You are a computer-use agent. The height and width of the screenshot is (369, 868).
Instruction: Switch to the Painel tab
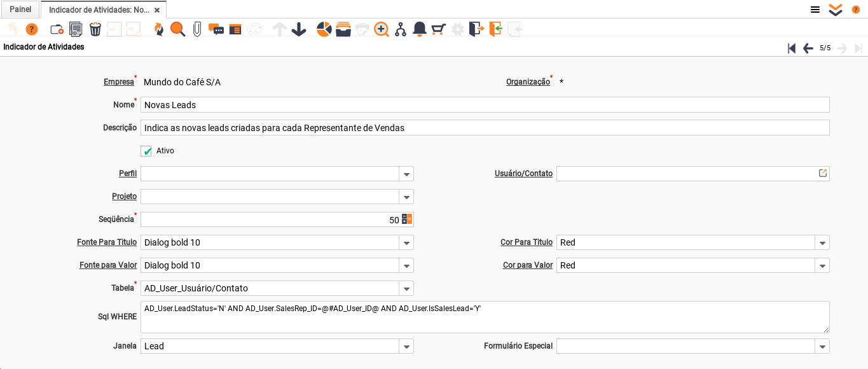[20, 10]
